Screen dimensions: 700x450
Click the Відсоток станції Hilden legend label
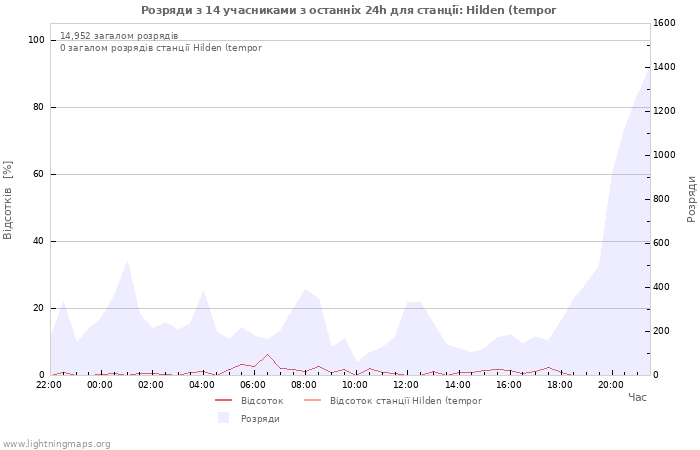406,401
